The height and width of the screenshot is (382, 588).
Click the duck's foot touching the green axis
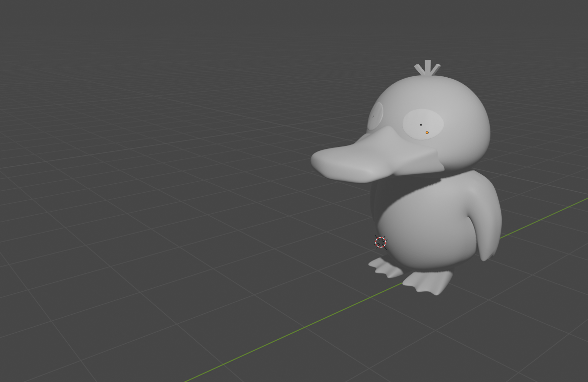(429, 282)
